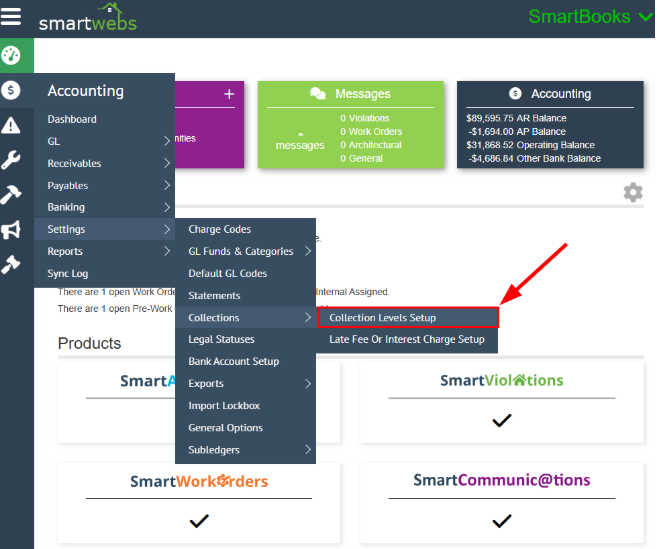
Task: Select the hammer sidebar icon
Action: [11, 194]
